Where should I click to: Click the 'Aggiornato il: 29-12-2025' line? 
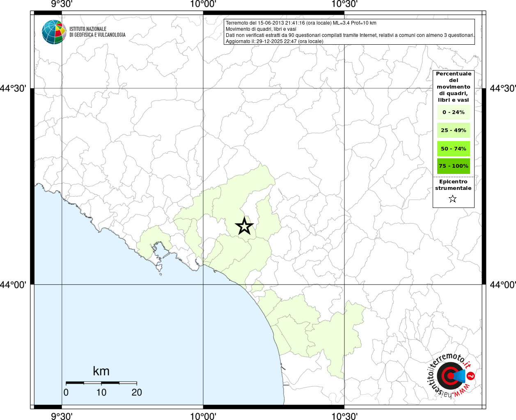coord(275,41)
